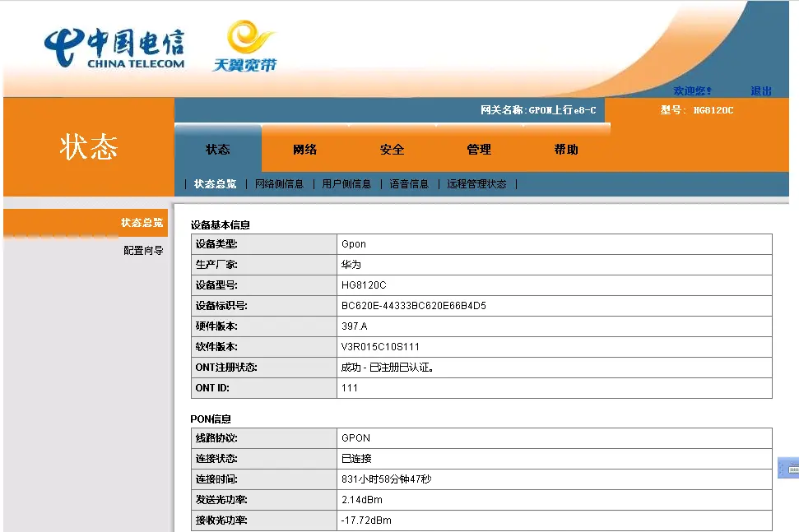Select the 远程管理状态 submenu item
This screenshot has width=799, height=532.
pos(477,184)
